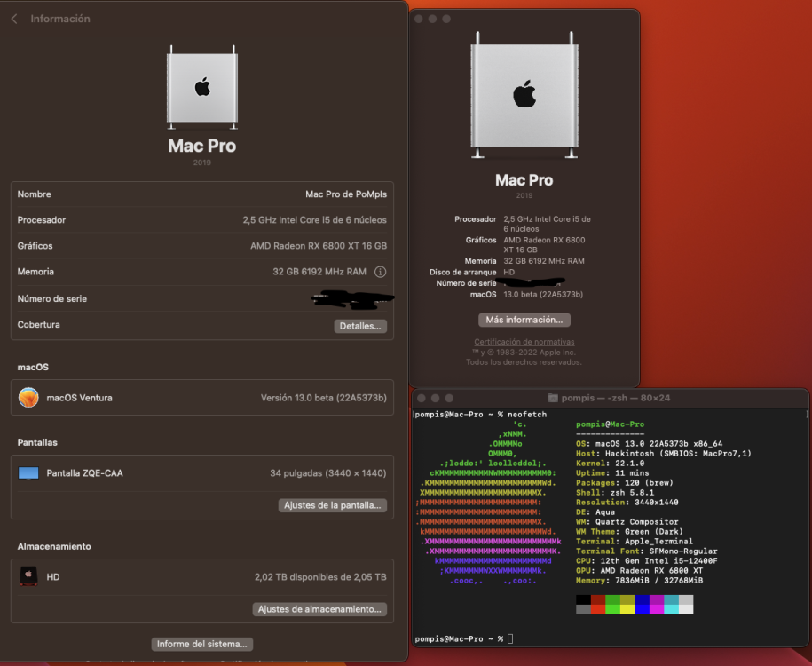Zoom the Terminal window
The width and height of the screenshot is (812, 666).
pos(449,398)
